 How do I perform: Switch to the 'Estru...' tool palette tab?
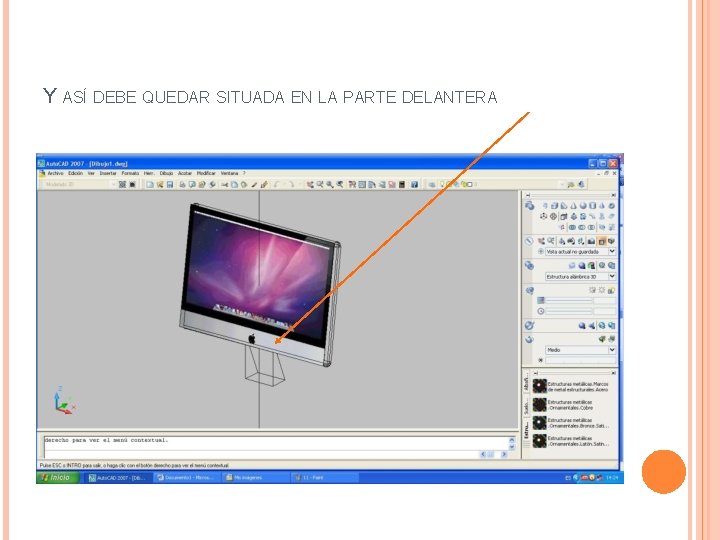[x=526, y=430]
